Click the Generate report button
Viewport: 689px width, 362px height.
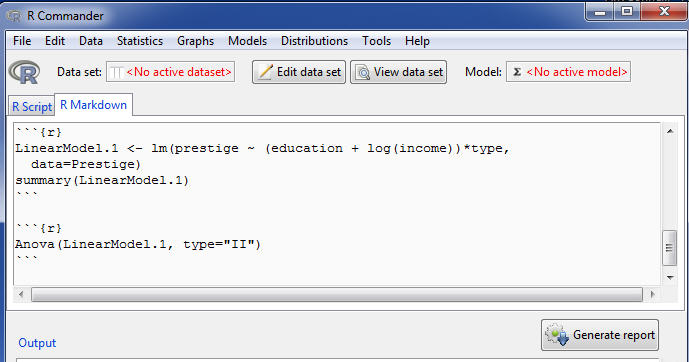click(x=600, y=335)
